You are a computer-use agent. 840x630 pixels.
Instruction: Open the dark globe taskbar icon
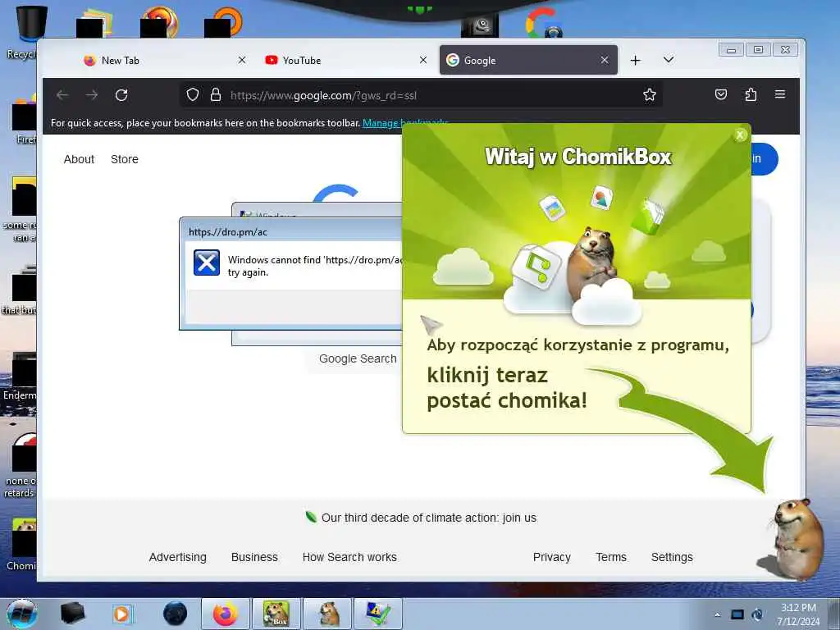(176, 614)
